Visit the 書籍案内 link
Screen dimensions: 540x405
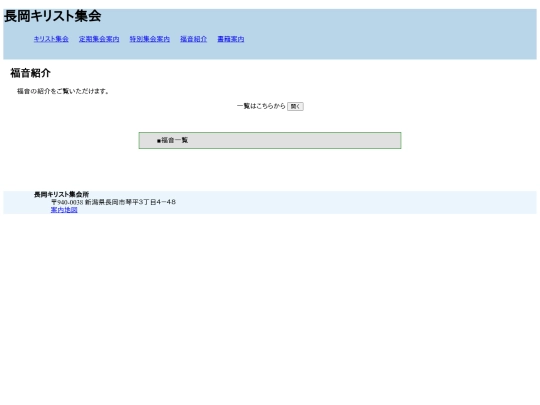(231, 39)
